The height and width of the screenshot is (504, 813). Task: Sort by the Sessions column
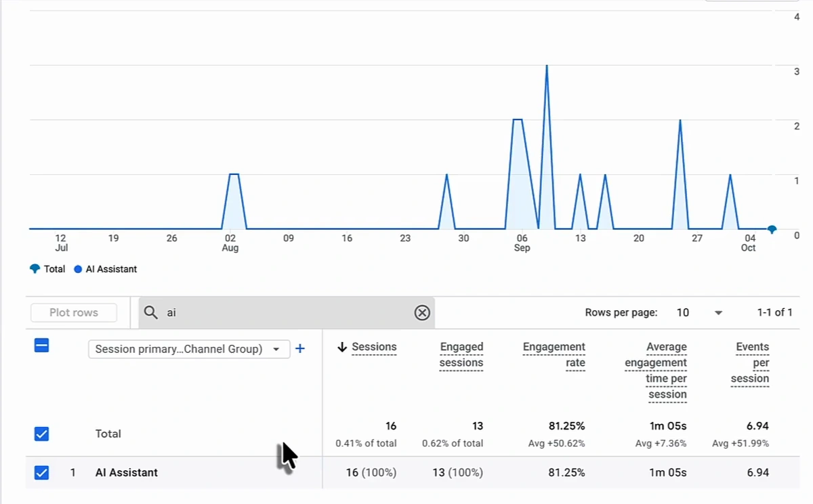(x=374, y=347)
